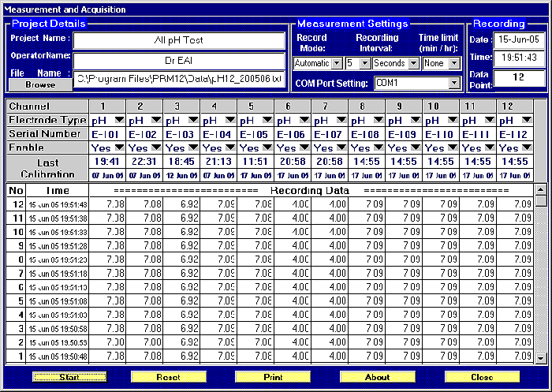Viewport: 552px width, 392px height.
Task: Click last calibration time 22:31
Action: [144, 162]
